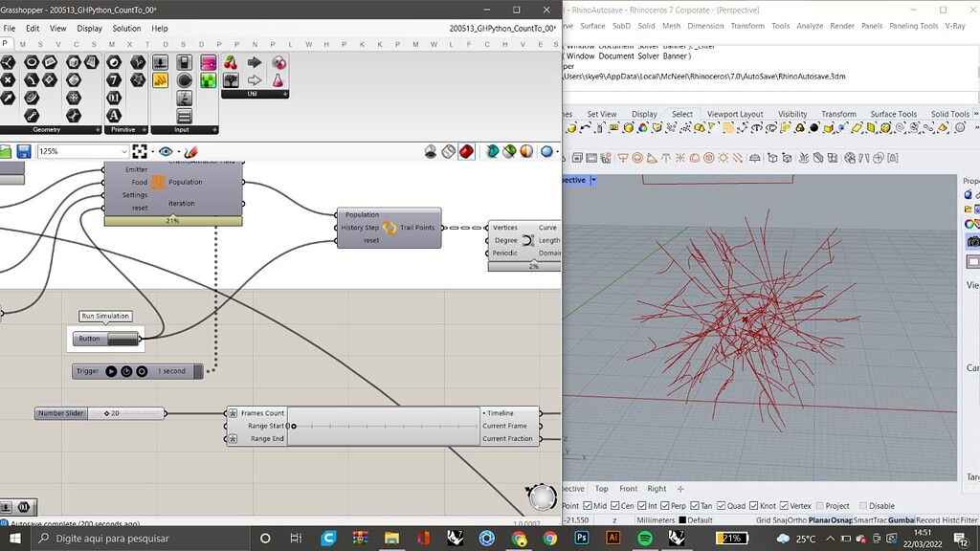This screenshot has width=980, height=551.
Task: Open the 125% zoom level dropdown
Action: (122, 150)
